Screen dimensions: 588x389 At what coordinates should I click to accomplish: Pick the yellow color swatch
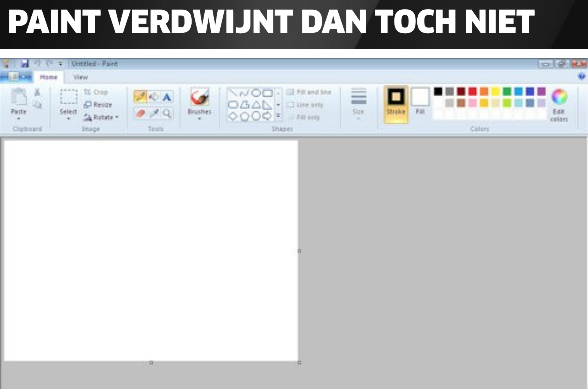coord(496,91)
